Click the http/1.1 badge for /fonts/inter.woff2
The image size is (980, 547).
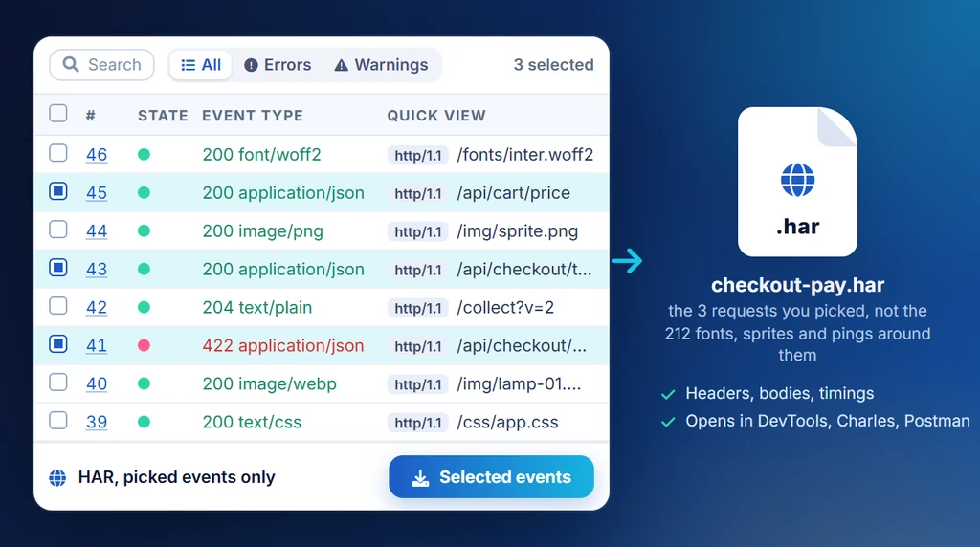417,155
